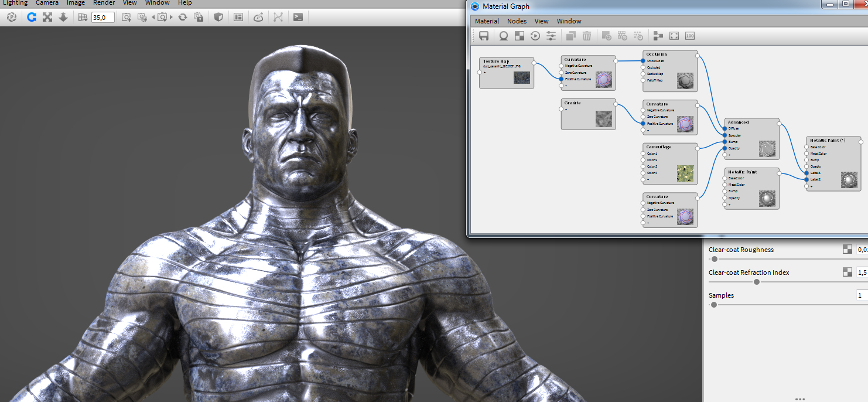Click the Samples slider handle

tap(713, 305)
